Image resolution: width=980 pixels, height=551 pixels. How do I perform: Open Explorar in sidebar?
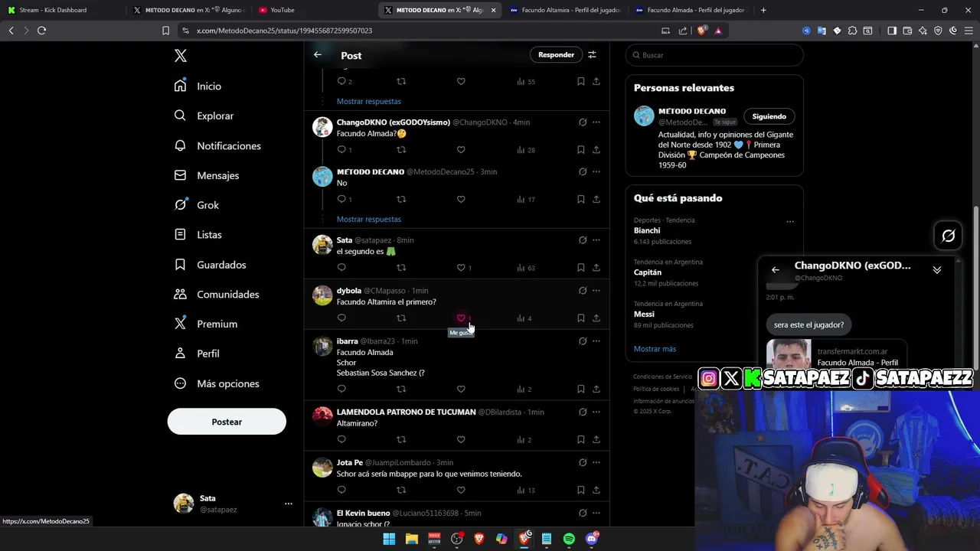click(x=204, y=116)
